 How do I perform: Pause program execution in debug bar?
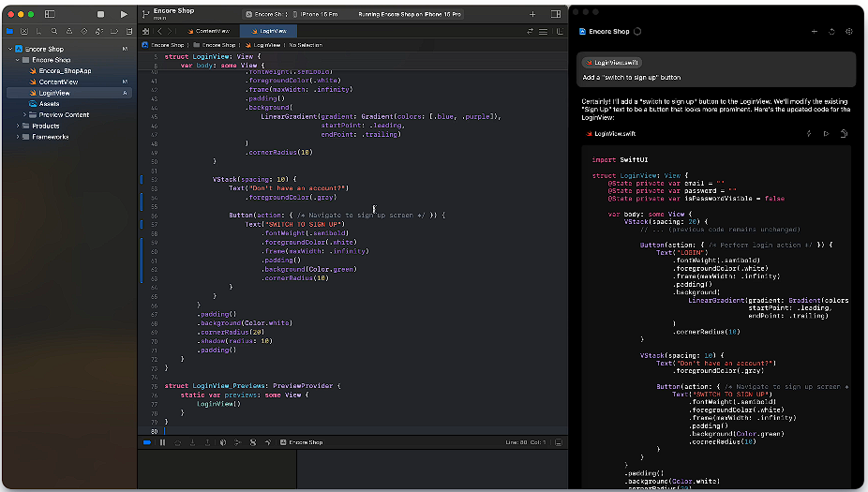tap(162, 442)
